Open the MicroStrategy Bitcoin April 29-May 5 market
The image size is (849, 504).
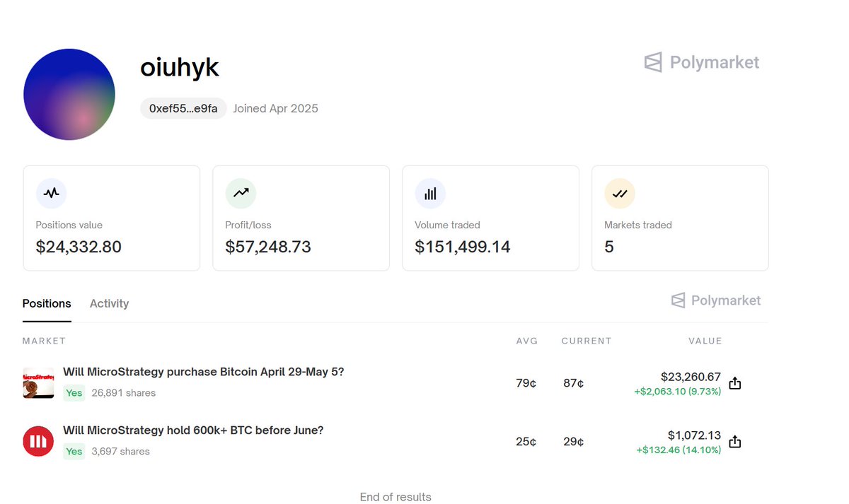tap(203, 372)
